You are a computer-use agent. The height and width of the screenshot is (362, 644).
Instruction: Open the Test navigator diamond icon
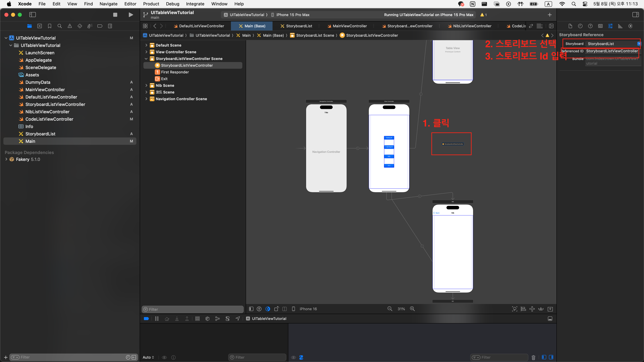tap(80, 26)
